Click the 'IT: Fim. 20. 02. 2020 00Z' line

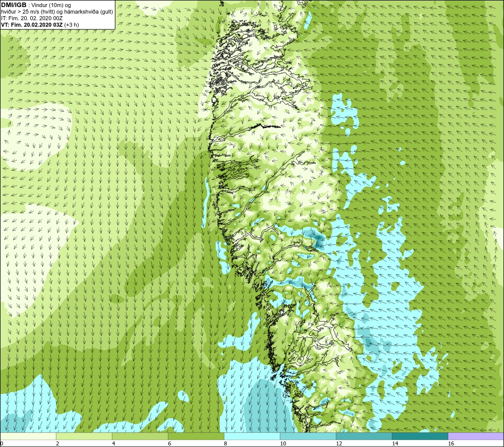click(x=31, y=18)
